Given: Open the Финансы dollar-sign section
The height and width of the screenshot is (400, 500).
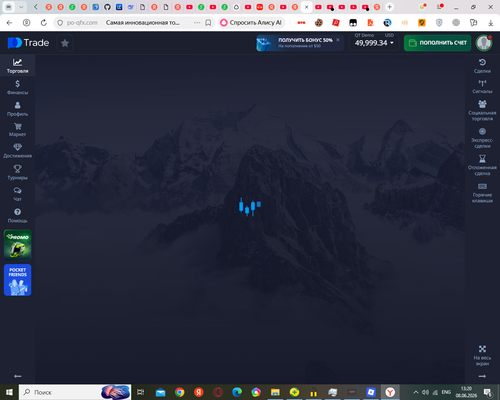Looking at the screenshot, I should (17, 87).
